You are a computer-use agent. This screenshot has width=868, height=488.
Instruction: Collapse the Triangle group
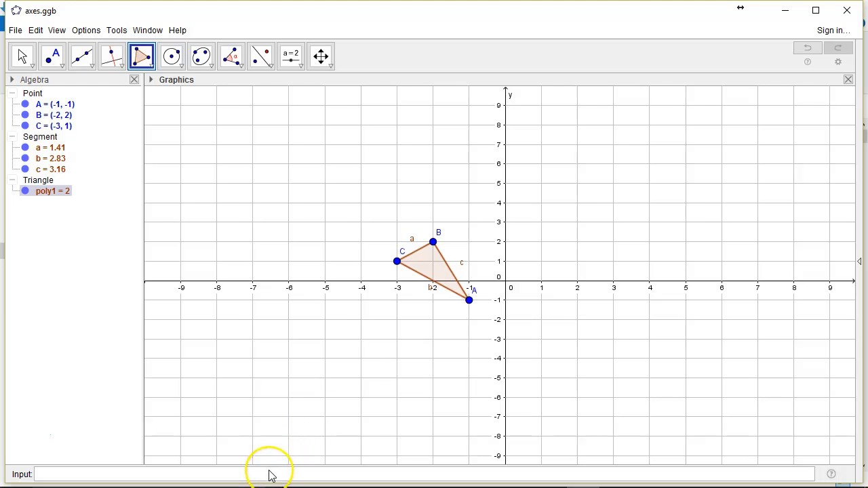(x=12, y=180)
